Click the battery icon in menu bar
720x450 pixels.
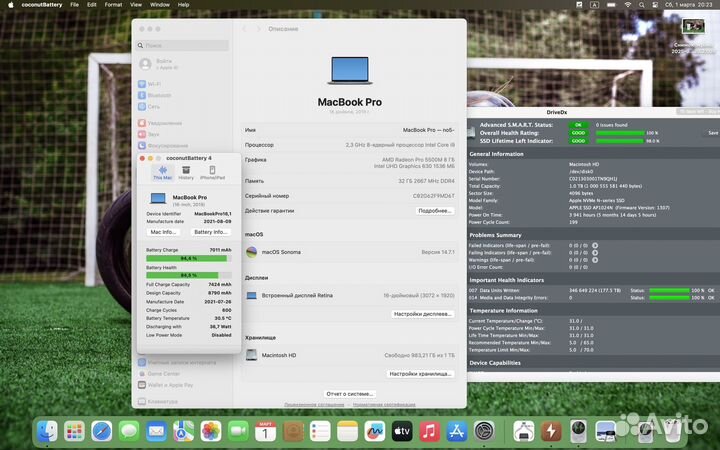coord(611,5)
